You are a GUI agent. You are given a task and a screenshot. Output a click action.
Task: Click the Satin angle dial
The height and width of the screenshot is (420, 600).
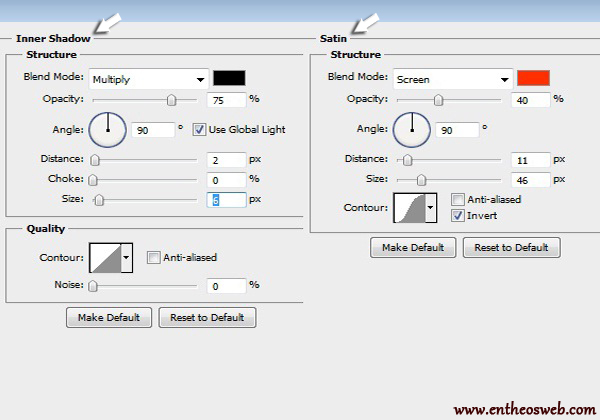click(410, 128)
